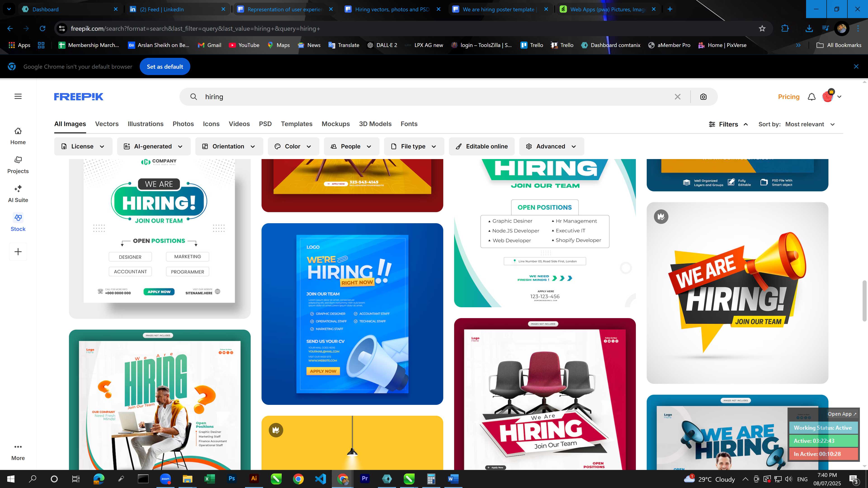Viewport: 868px width, 488px height.
Task: Expand the Color filter dropdown
Action: click(x=293, y=146)
